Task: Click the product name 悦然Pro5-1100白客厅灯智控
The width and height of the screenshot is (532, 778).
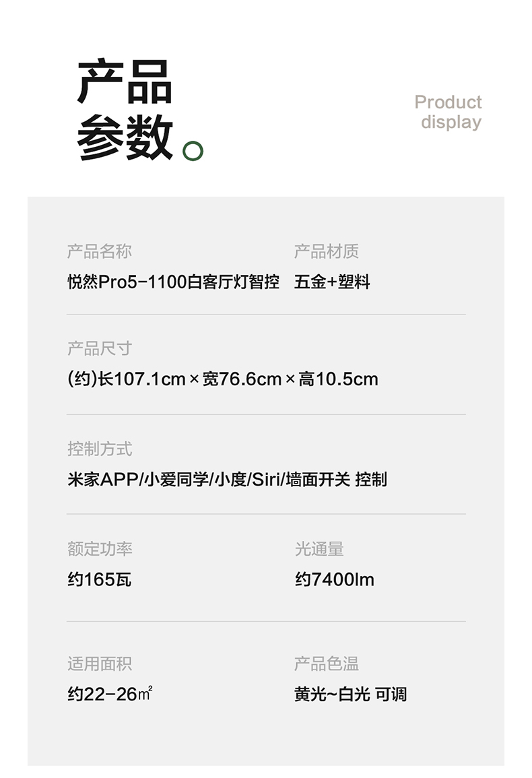Action: point(173,282)
